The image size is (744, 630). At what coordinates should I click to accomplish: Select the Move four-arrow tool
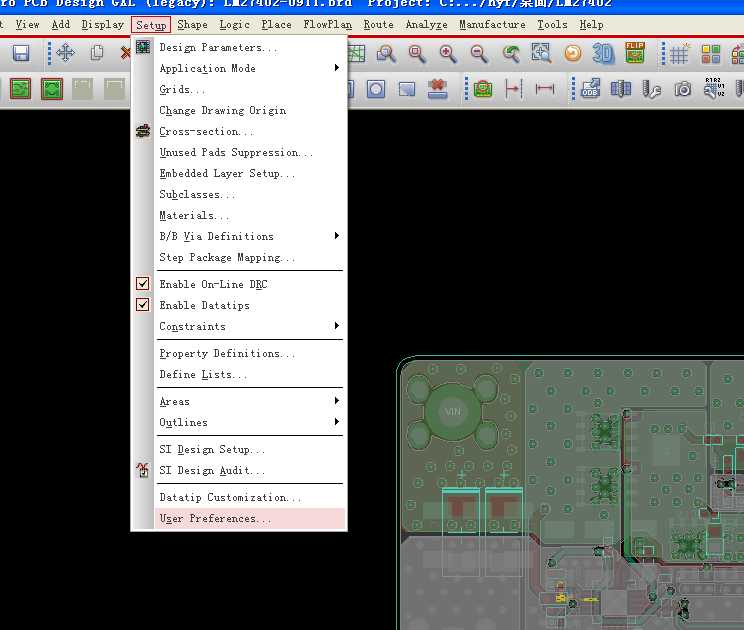[x=65, y=53]
